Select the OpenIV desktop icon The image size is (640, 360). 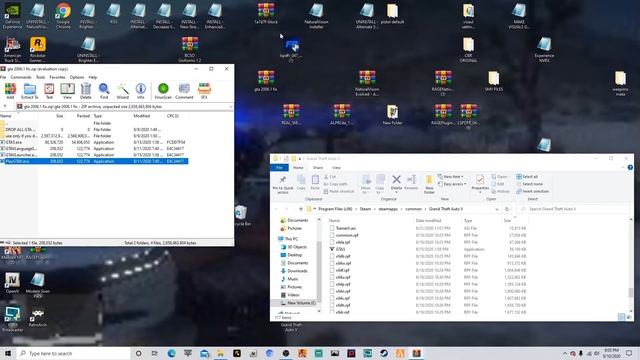click(x=12, y=283)
